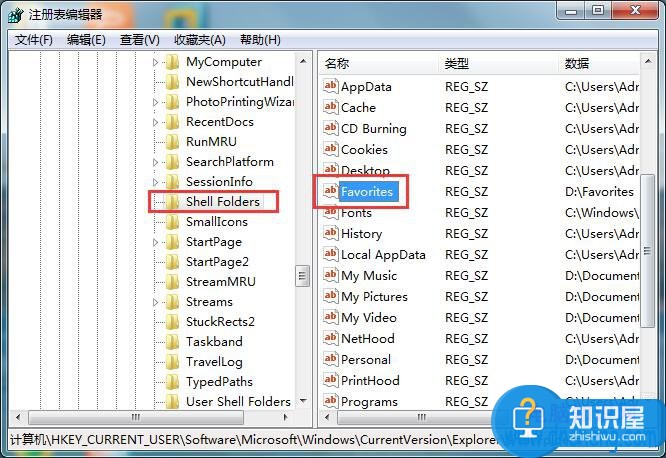
Task: Sort by the 类型 column header
Action: (456, 63)
